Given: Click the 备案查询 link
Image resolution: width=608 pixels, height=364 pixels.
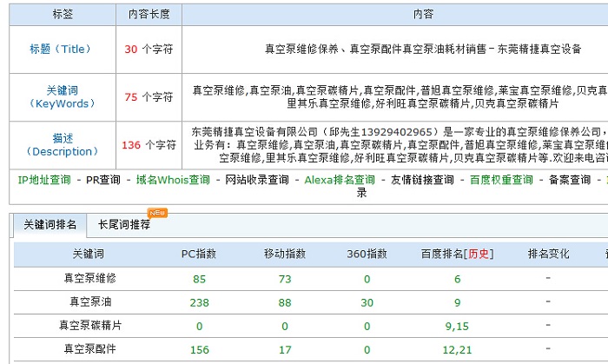Looking at the screenshot, I should (570, 180).
